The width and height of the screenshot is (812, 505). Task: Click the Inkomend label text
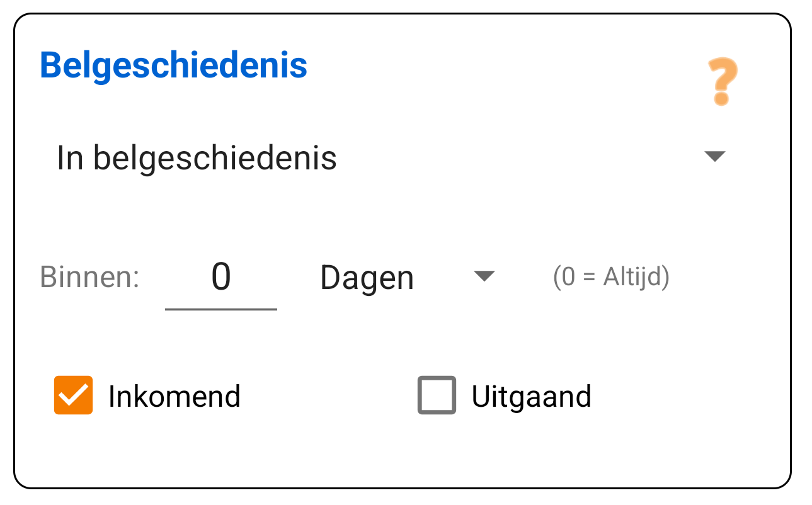(174, 395)
